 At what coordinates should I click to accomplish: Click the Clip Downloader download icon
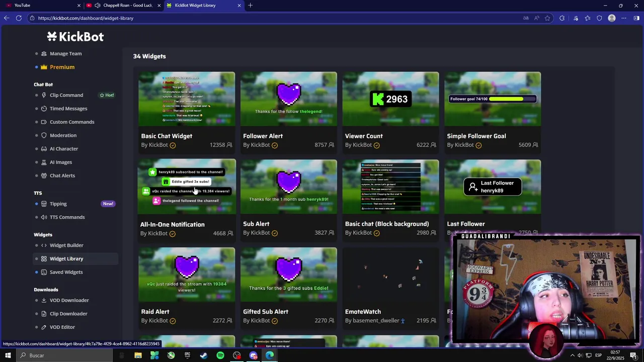coord(44,314)
